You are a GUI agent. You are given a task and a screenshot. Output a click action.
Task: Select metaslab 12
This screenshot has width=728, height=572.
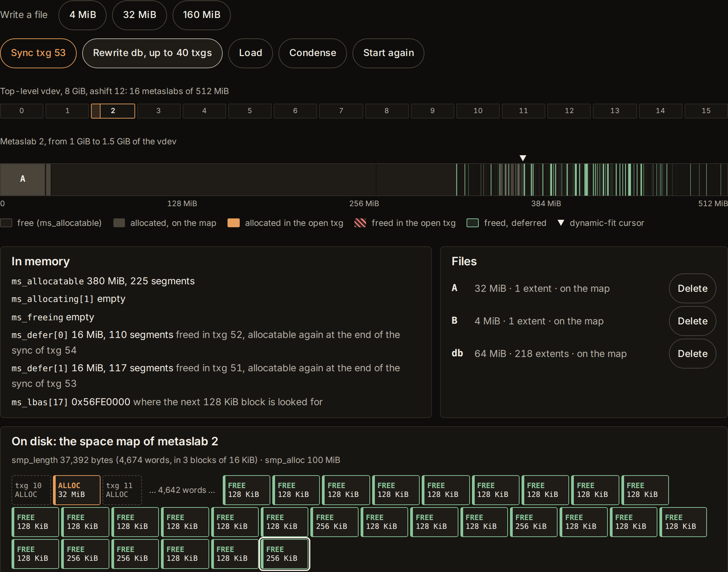pos(569,111)
